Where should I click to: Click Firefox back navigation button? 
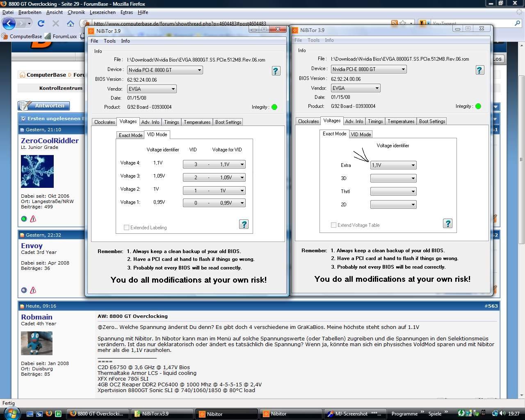9,23
